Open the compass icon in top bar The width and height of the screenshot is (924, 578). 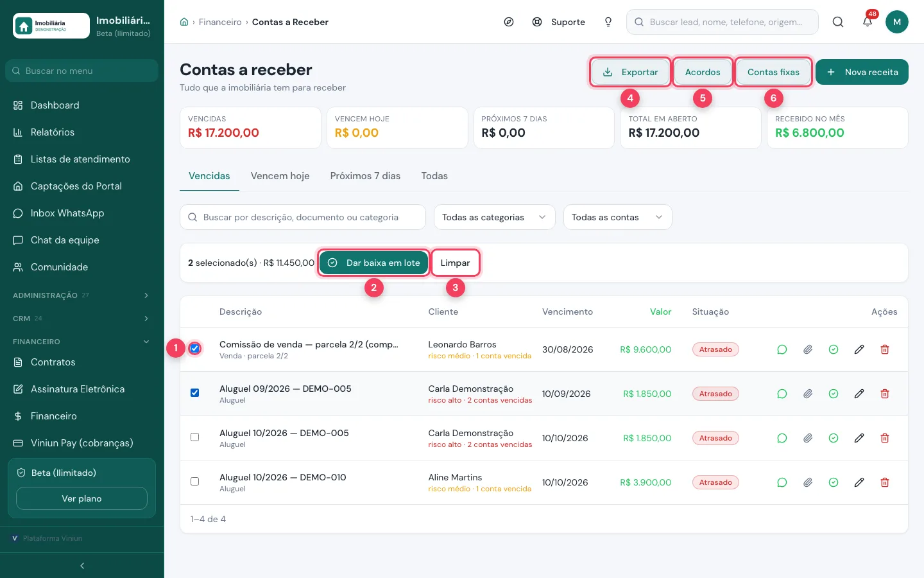(x=509, y=22)
